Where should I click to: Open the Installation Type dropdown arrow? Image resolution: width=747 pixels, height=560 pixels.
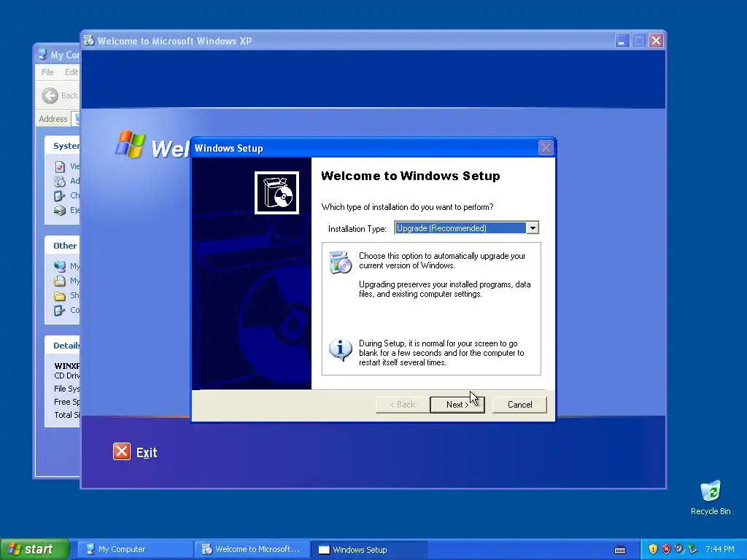click(x=532, y=228)
